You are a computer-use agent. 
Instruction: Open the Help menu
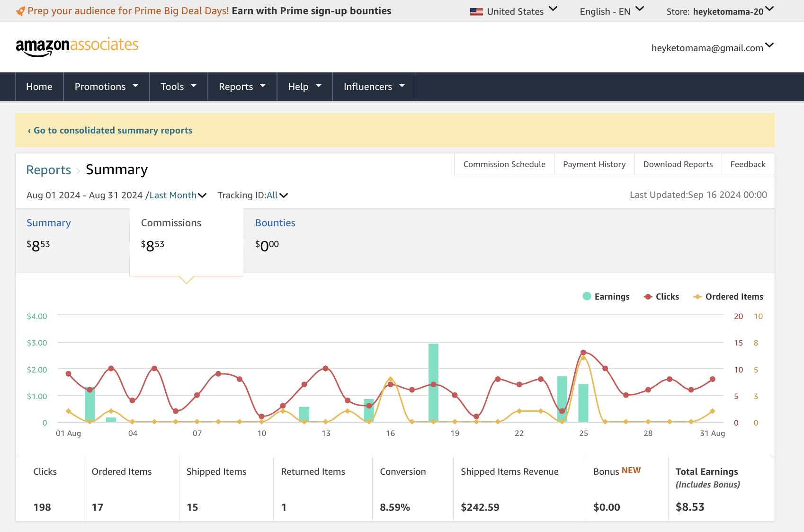click(305, 87)
